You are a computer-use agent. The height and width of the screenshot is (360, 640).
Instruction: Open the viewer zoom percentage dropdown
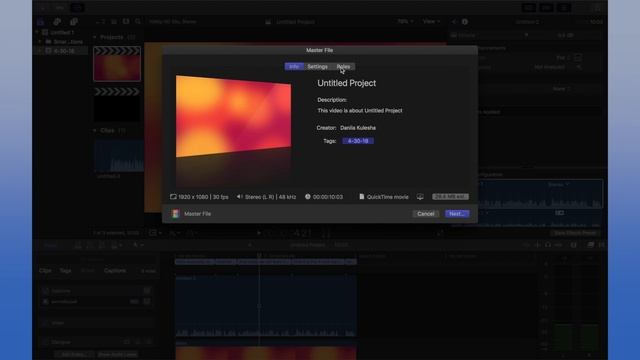405,21
